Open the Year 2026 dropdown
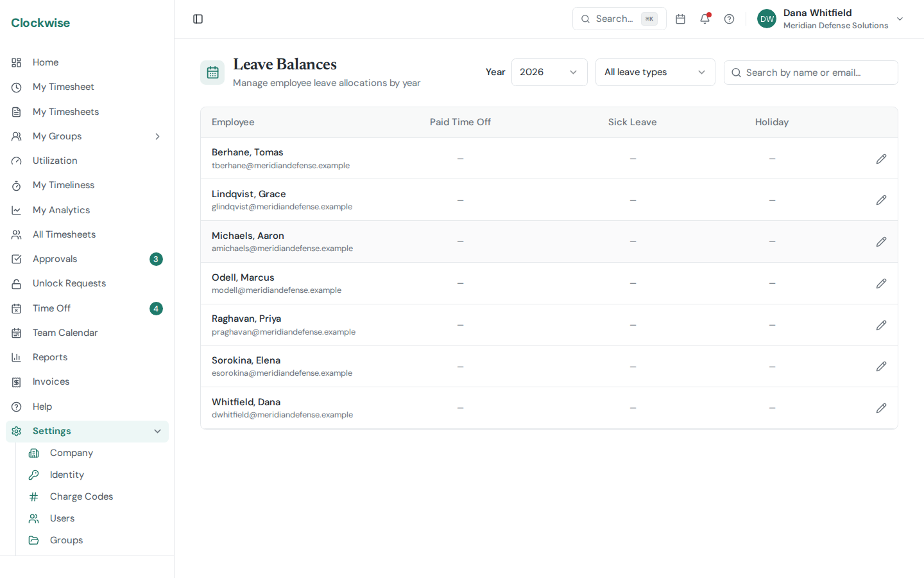924x578 pixels. click(549, 72)
